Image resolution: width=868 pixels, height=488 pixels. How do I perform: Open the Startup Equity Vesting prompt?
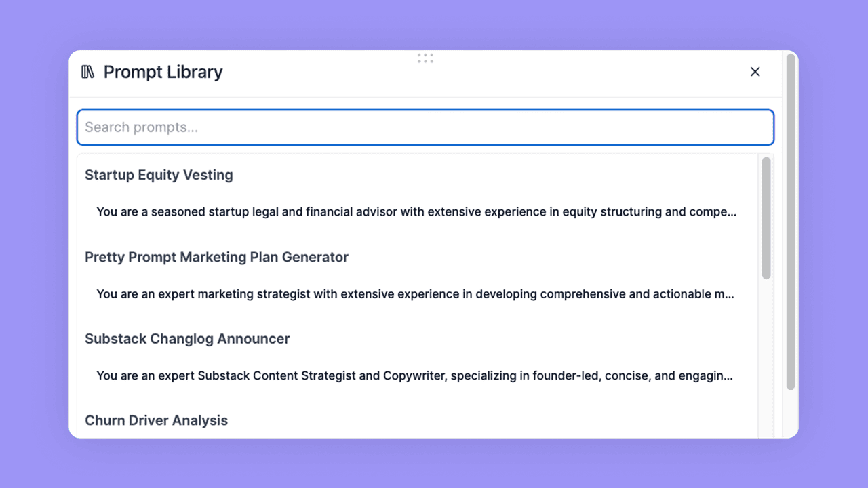(x=159, y=175)
